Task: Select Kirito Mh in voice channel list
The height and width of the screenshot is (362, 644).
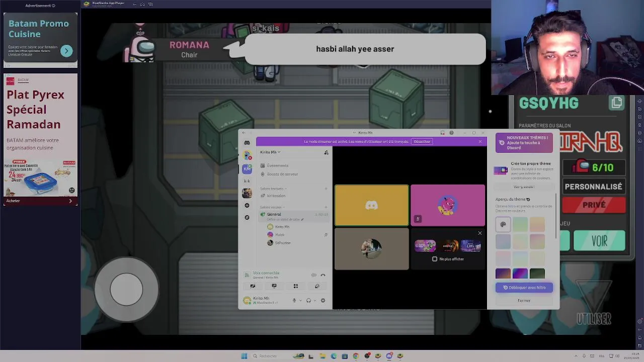Action: 282,227
